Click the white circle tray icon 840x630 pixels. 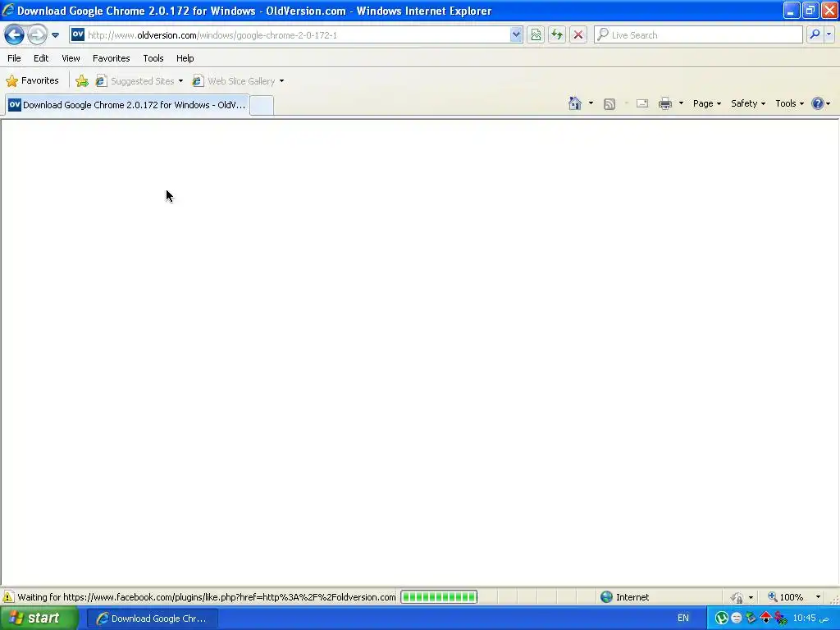(x=736, y=619)
